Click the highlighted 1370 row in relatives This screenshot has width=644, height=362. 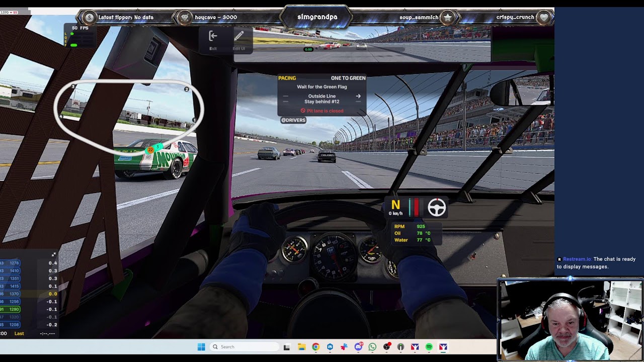pyautogui.click(x=29, y=294)
